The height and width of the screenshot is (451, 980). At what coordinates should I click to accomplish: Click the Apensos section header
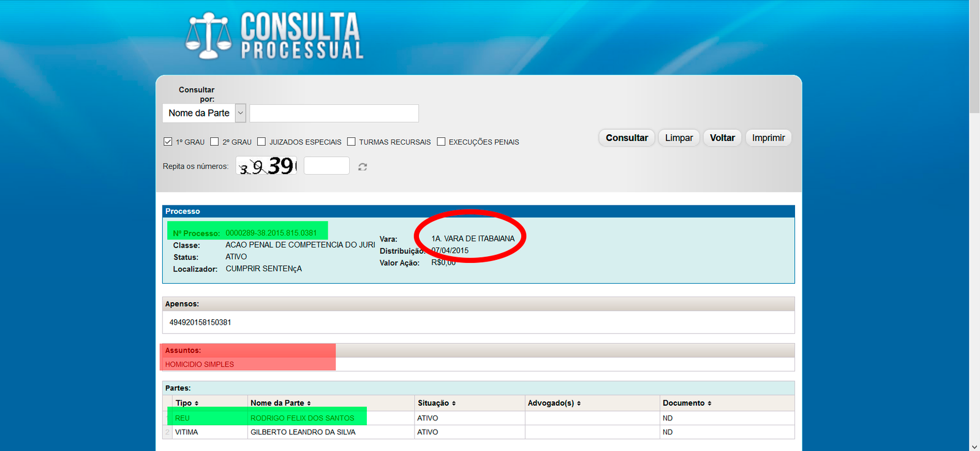478,304
